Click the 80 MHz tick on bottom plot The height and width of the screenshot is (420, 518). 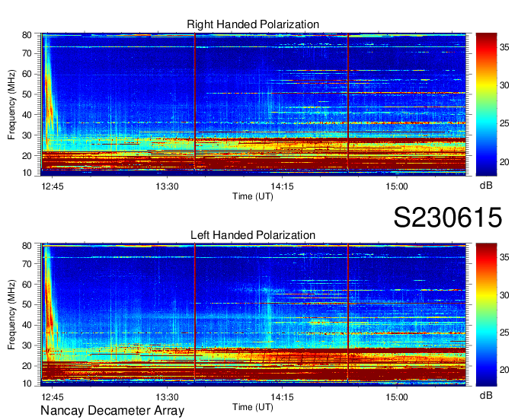pyautogui.click(x=27, y=246)
